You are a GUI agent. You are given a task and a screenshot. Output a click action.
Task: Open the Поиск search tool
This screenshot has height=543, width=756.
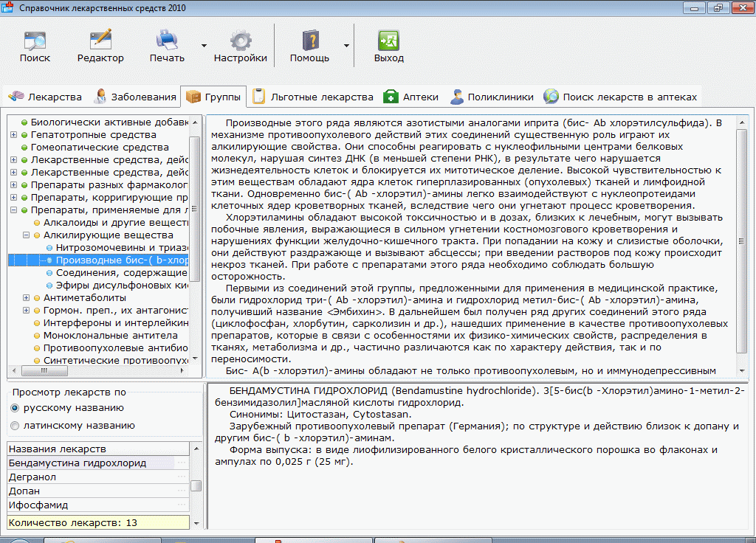click(35, 46)
